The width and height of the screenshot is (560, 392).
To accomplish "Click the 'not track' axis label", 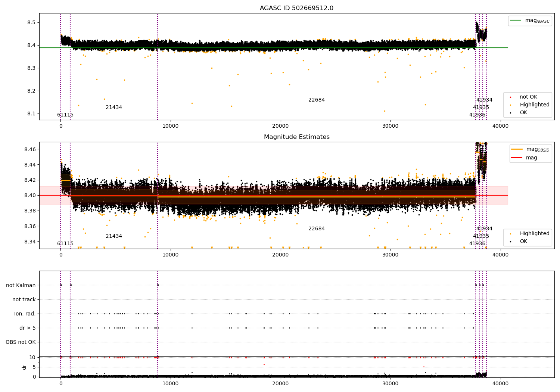I will (24, 300).
